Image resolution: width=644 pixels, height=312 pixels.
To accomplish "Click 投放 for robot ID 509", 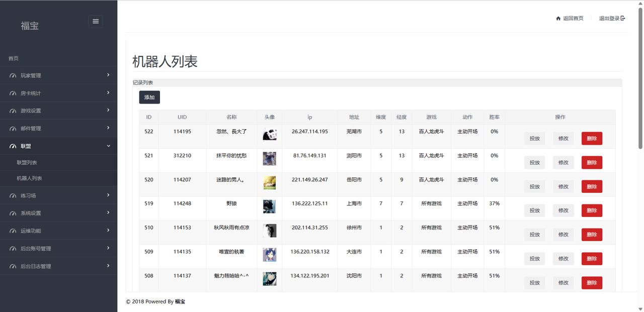I will tap(534, 259).
